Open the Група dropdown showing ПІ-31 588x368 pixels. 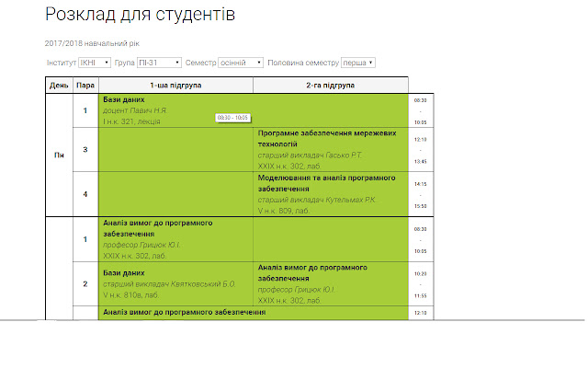pos(159,63)
